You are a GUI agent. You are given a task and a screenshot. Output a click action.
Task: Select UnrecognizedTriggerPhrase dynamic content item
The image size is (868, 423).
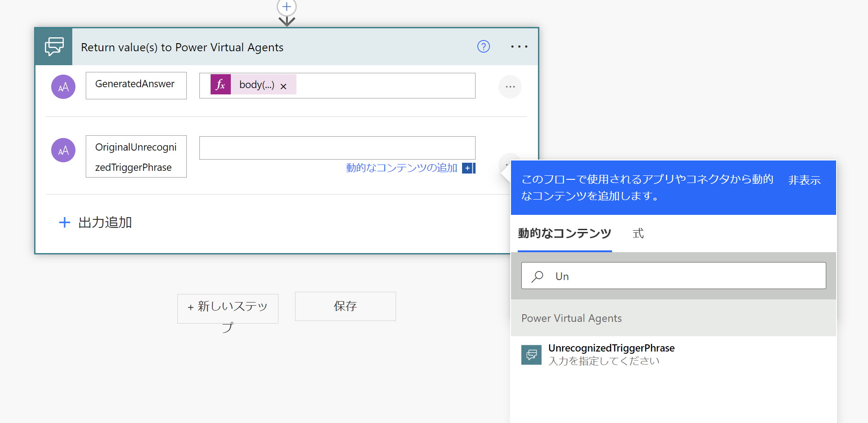[674, 355]
